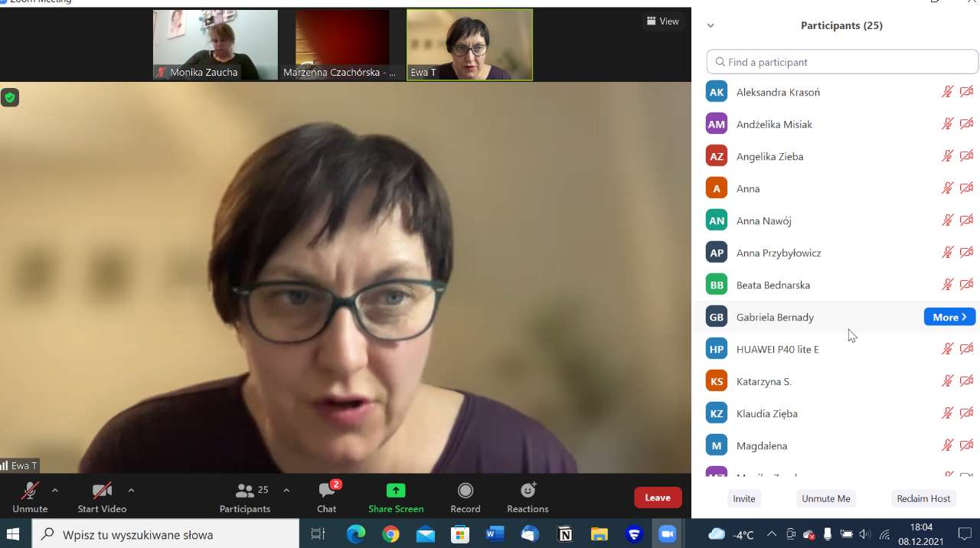Click More next to Gabriela Bernady
This screenshot has width=980, height=548.
tap(949, 317)
